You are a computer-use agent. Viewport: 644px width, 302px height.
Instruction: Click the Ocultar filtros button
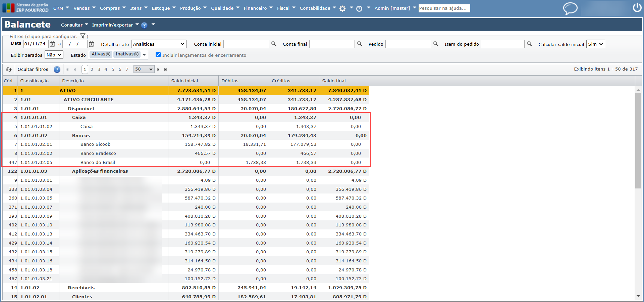pyautogui.click(x=33, y=70)
